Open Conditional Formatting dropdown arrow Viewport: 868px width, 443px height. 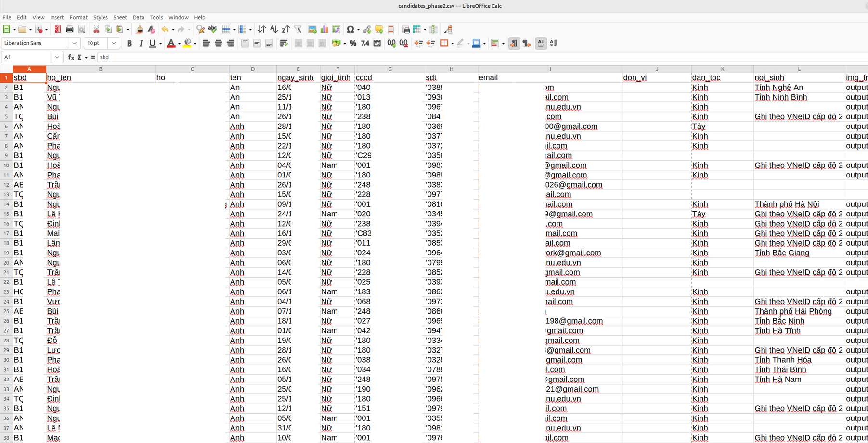[x=503, y=43]
